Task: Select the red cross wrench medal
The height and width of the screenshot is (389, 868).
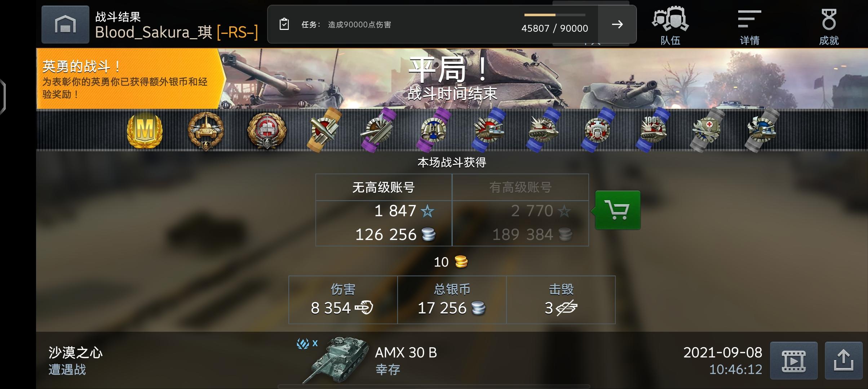Action: pos(707,130)
